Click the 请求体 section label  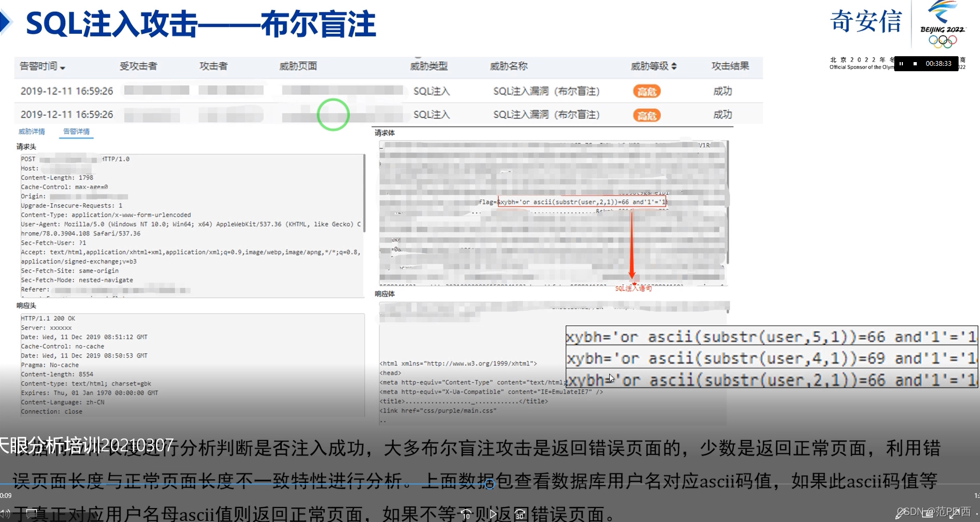coord(385,133)
